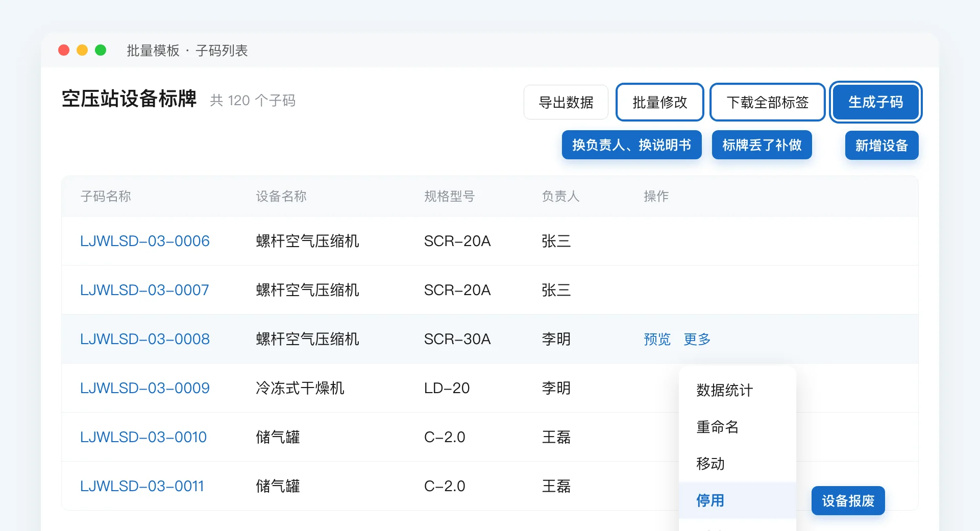The width and height of the screenshot is (980, 531).
Task: Open sub-code LJWLSD-03-0011
Action: pos(142,486)
